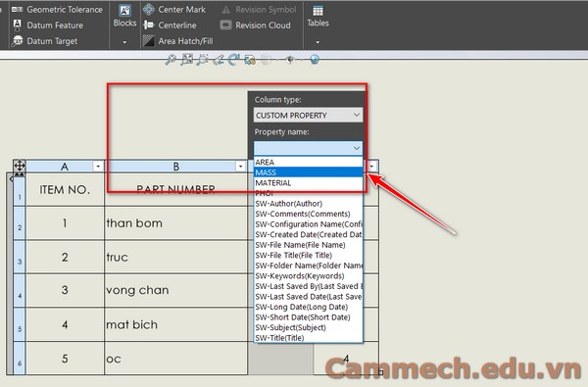Click item number 3 cell
This screenshot has height=387, width=588.
coord(65,290)
